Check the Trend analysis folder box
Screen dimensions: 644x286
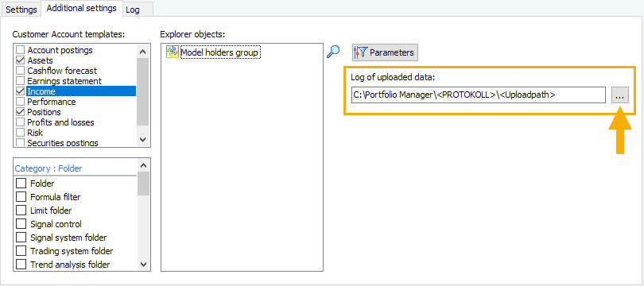click(x=21, y=265)
